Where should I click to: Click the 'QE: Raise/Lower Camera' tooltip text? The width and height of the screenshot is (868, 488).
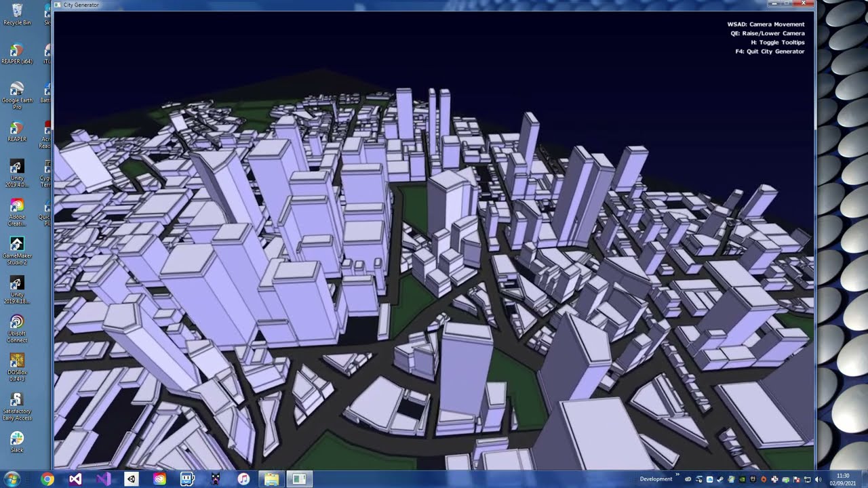pyautogui.click(x=768, y=33)
